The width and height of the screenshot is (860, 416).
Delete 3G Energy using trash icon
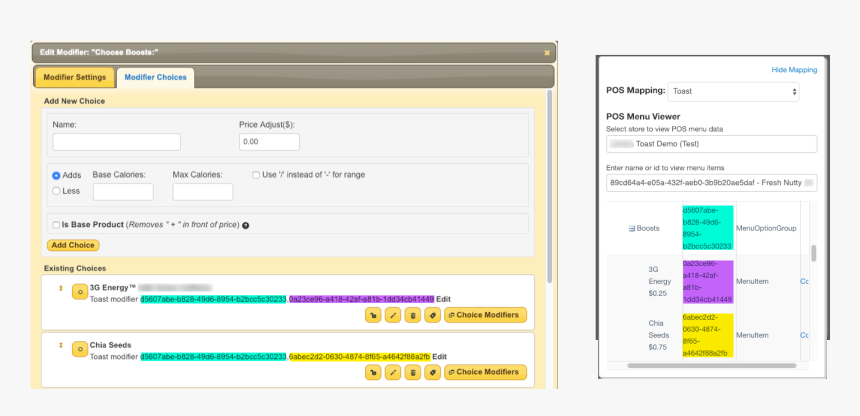(412, 315)
